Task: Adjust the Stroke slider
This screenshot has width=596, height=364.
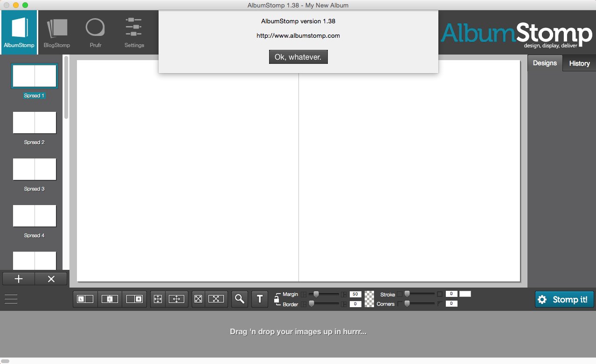Action: pyautogui.click(x=419, y=294)
